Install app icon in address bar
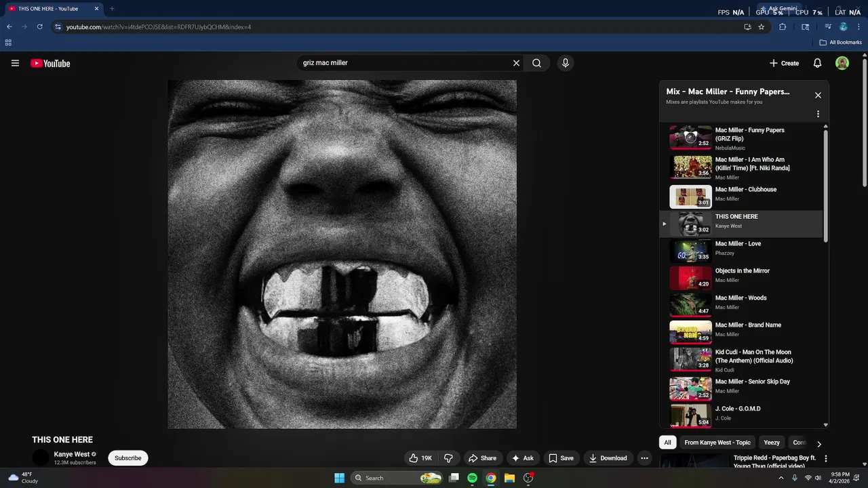The image size is (868, 488). (747, 27)
